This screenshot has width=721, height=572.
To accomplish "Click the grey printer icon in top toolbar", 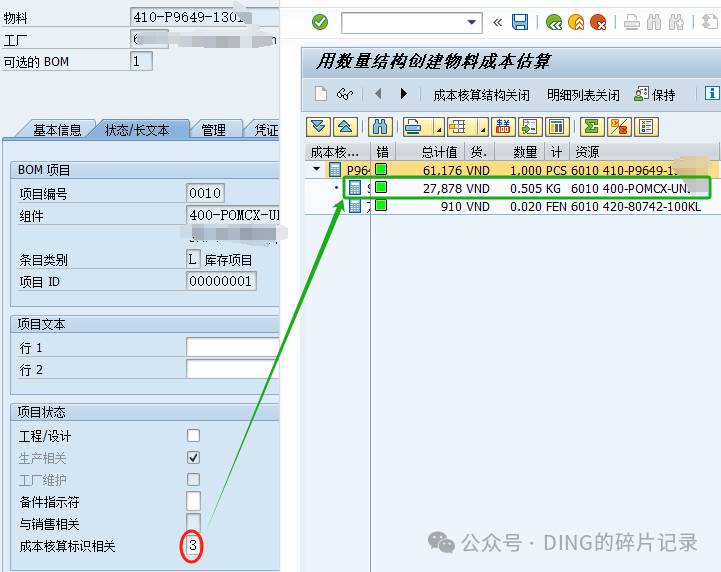I will (632, 22).
